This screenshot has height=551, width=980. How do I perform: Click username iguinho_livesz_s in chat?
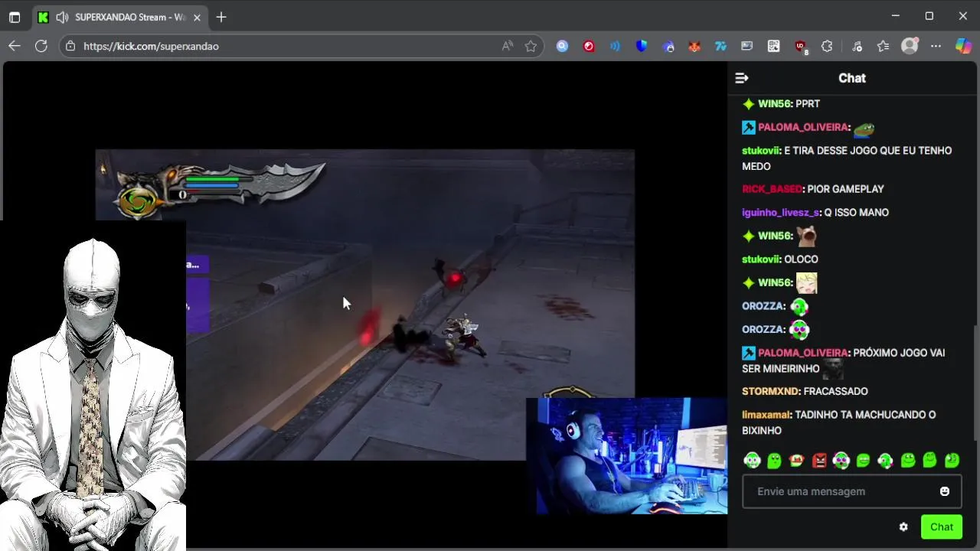click(780, 213)
